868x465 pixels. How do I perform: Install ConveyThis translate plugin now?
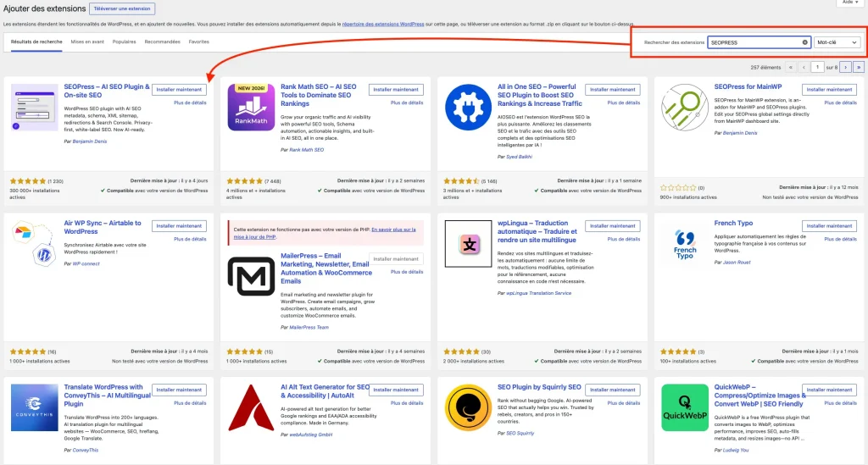click(179, 390)
